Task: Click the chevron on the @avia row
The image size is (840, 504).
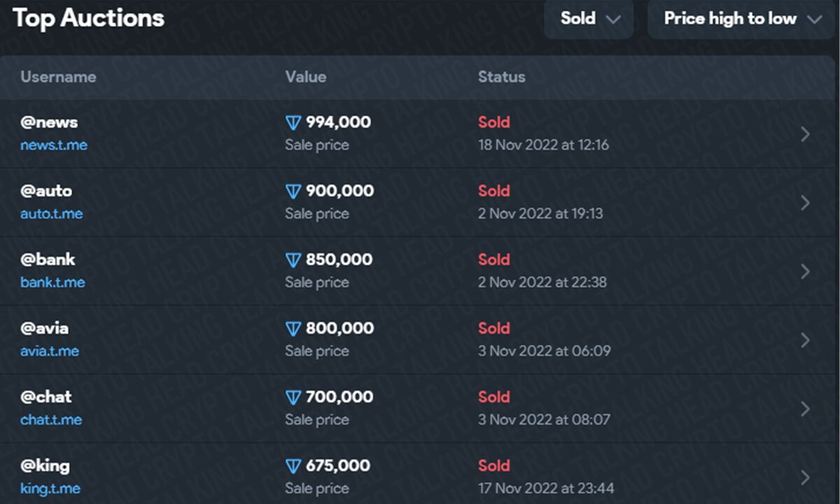Action: click(805, 339)
